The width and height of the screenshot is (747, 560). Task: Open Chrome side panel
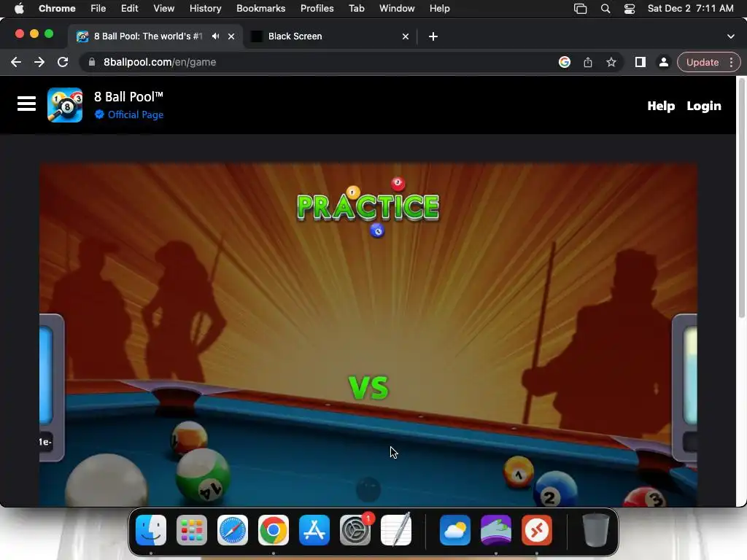click(640, 62)
